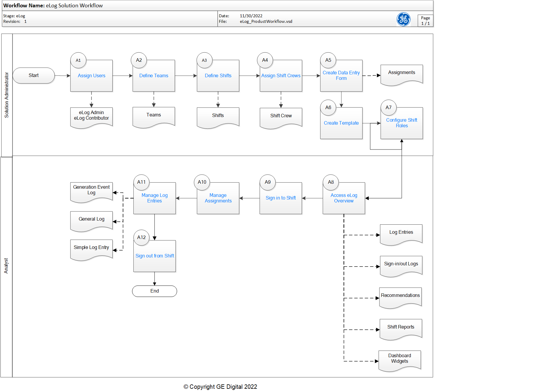Open the Configure Shift Roles link

click(402, 123)
